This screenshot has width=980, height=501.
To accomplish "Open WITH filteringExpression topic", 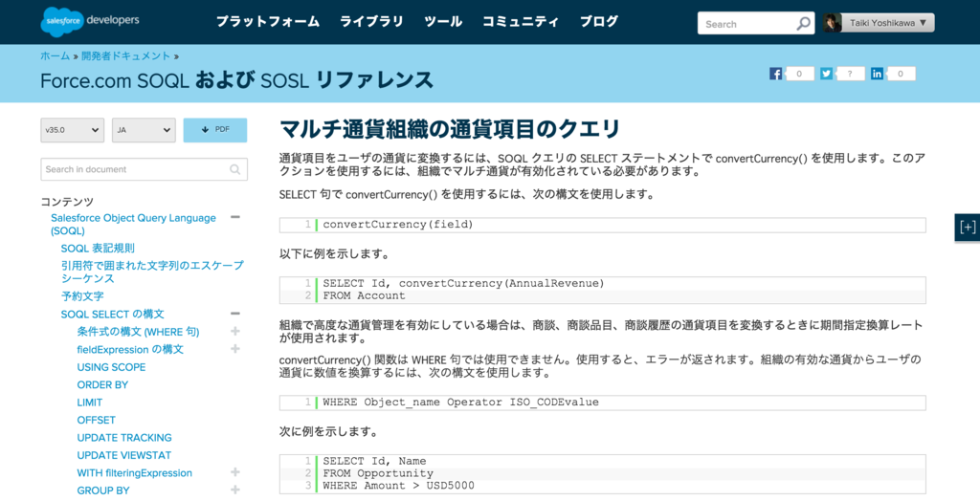I will pyautogui.click(x=134, y=473).
